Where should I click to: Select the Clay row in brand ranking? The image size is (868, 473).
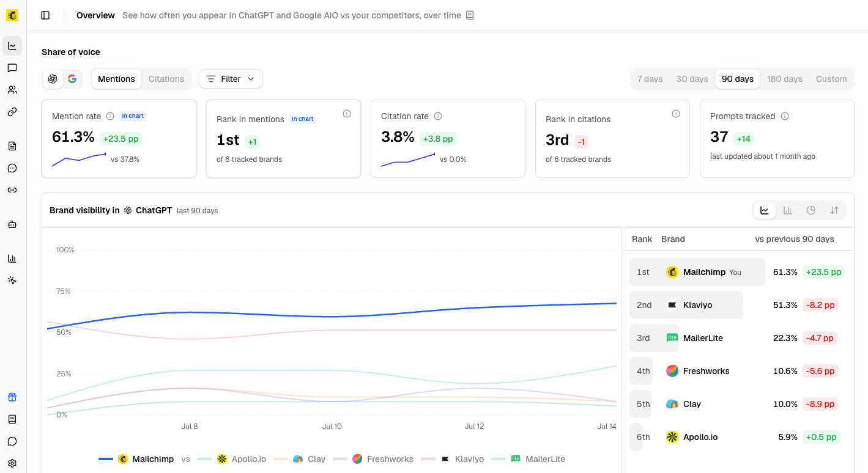tap(738, 404)
